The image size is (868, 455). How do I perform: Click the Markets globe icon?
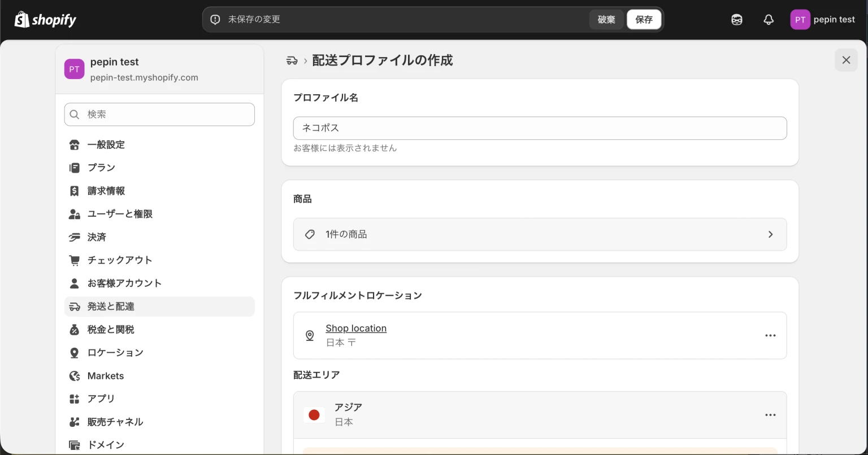(x=74, y=376)
